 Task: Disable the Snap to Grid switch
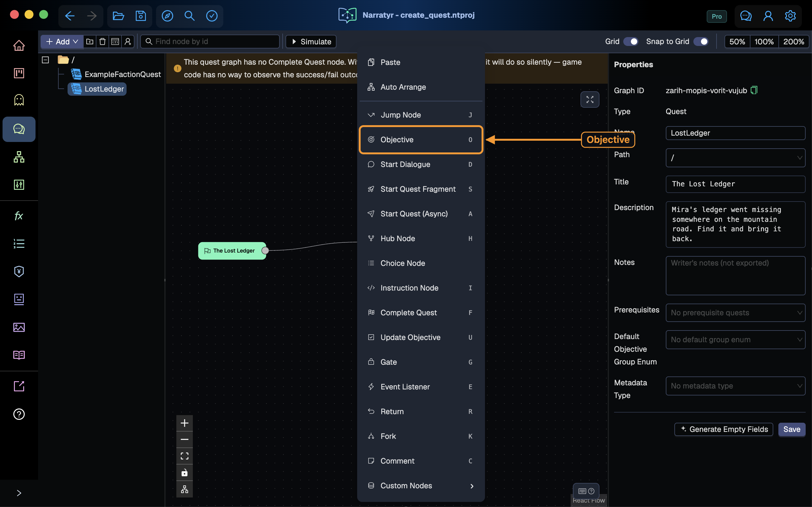[x=701, y=42]
